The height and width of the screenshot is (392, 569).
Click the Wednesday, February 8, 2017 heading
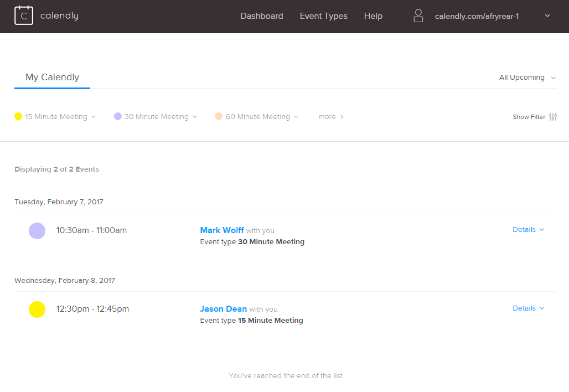click(65, 281)
